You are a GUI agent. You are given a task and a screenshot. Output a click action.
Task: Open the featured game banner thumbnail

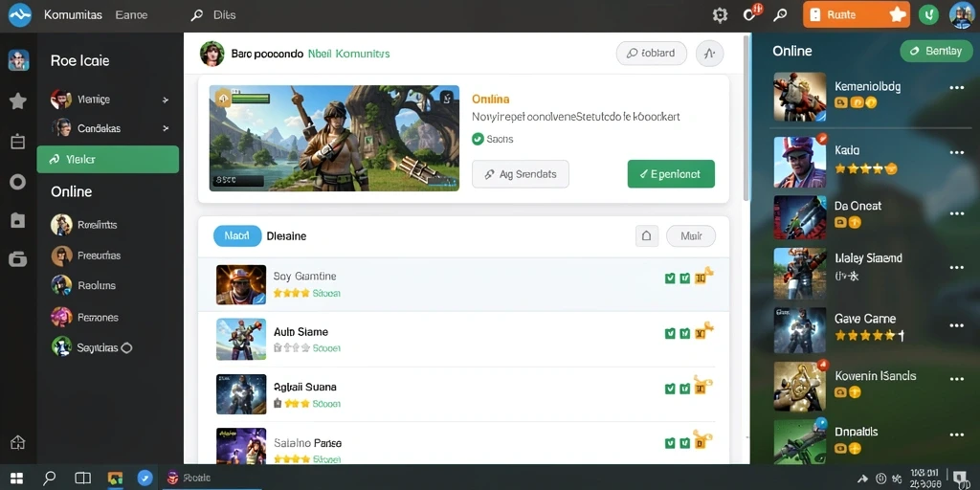(334, 138)
